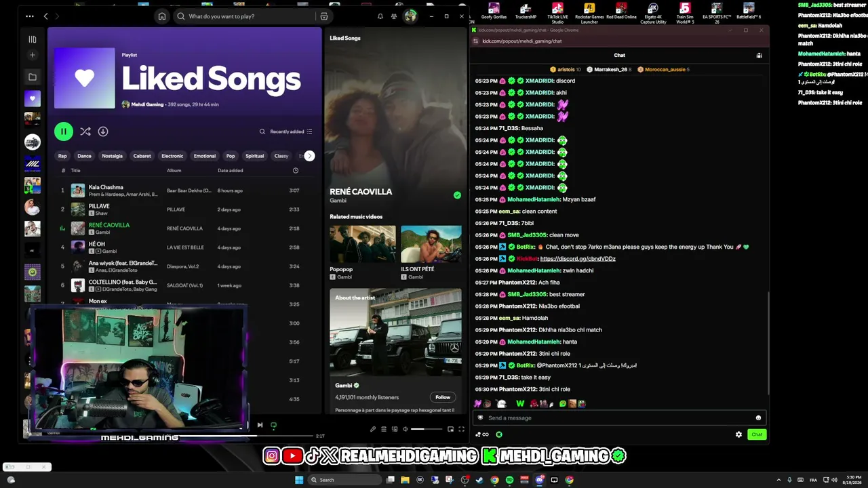Image resolution: width=868 pixels, height=488 pixels.
Task: Filter Liked Songs by Rap
Action: coord(62,156)
